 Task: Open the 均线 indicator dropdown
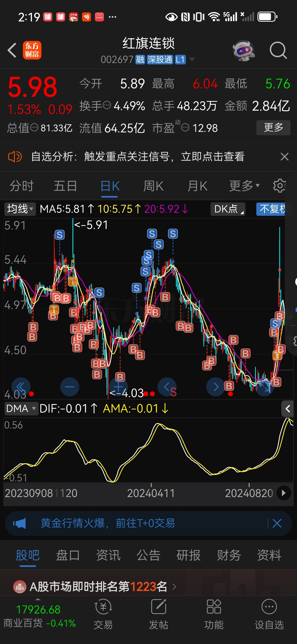click(x=20, y=209)
